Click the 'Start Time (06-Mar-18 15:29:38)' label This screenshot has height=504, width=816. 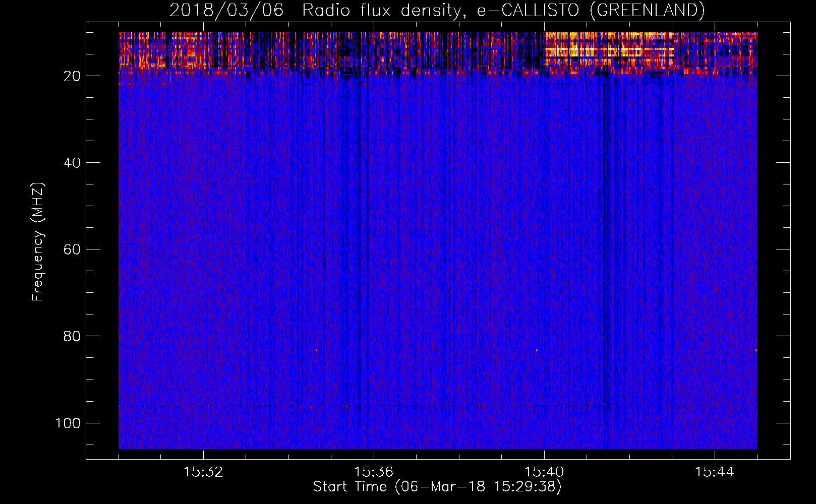click(x=437, y=487)
